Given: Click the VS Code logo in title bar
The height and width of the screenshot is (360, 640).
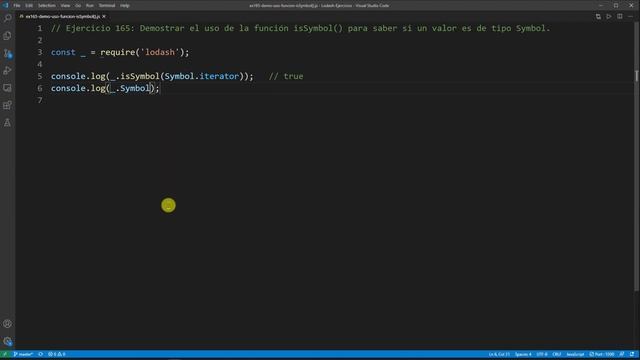Looking at the screenshot, I should [x=5, y=5].
